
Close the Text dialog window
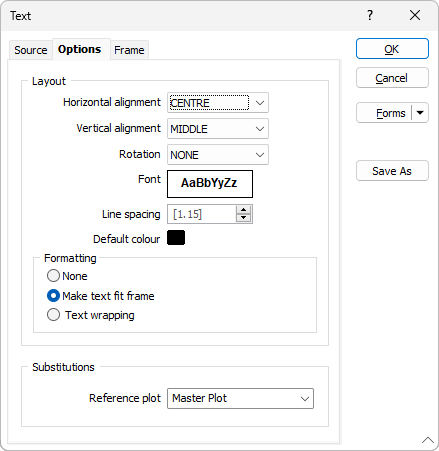pos(415,15)
